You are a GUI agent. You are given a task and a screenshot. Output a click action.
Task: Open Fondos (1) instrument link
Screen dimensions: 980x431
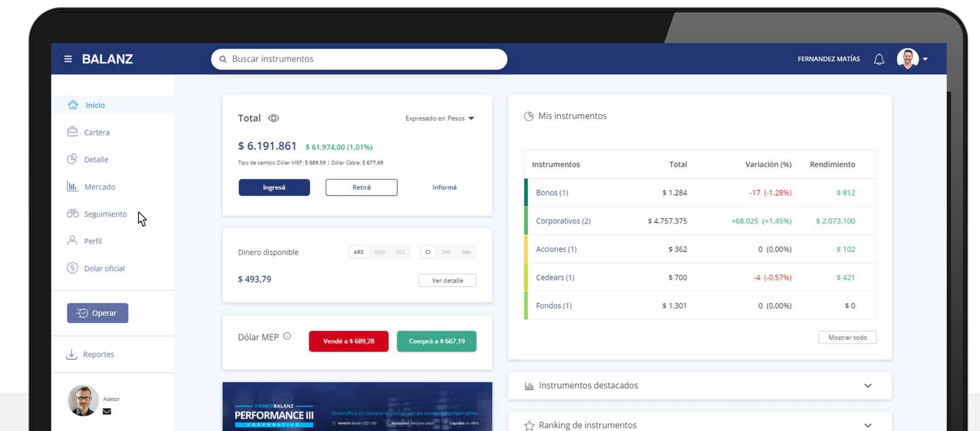click(554, 305)
